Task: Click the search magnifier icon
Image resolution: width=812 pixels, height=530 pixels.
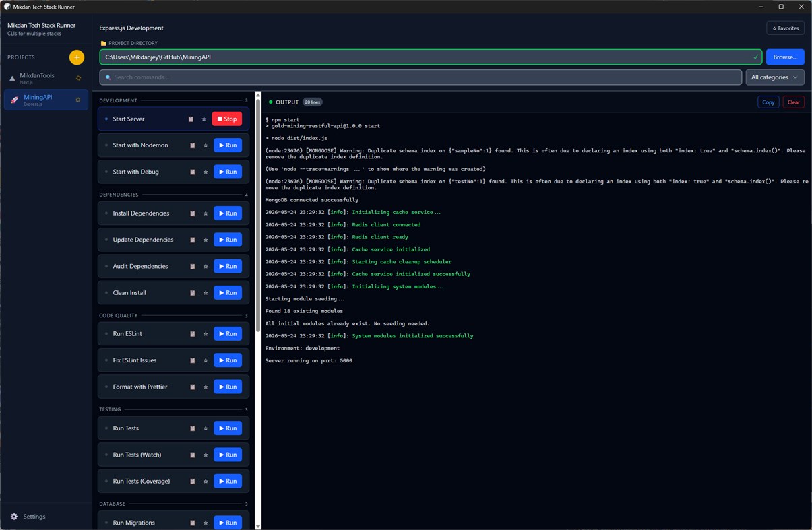Action: click(108, 77)
